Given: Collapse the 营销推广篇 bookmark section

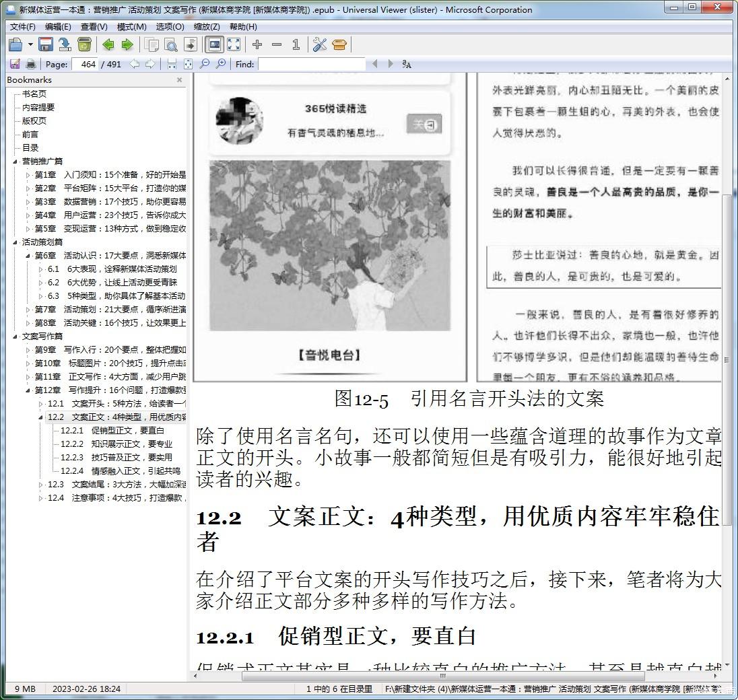Looking at the screenshot, I should (15, 162).
